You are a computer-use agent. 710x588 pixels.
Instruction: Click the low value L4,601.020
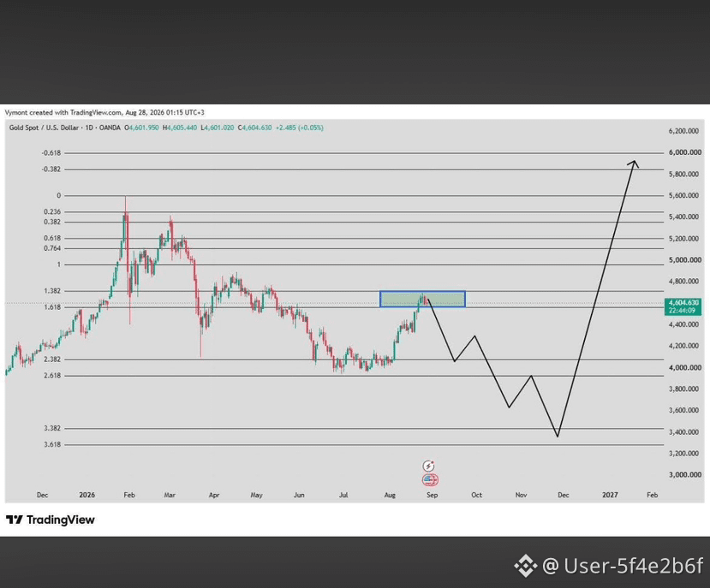(218, 128)
